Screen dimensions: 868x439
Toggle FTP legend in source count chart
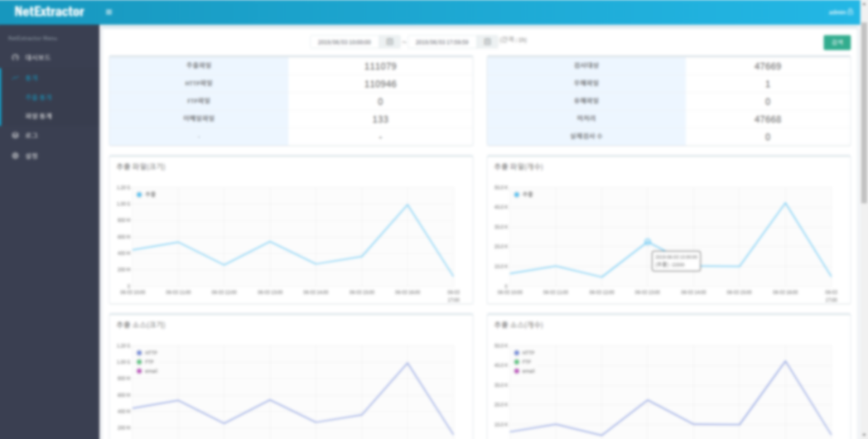pyautogui.click(x=518, y=362)
